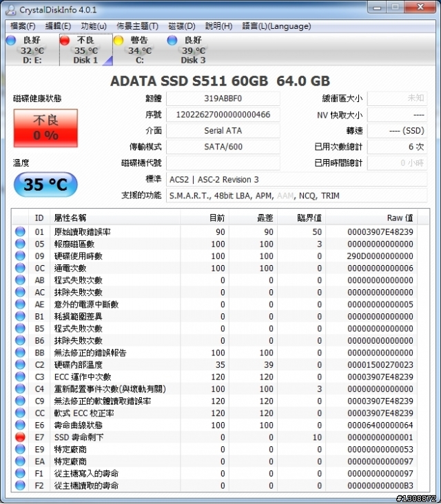Click yellow warning orb for C:
Viewport: 441px width, 504px height.
coord(119,40)
